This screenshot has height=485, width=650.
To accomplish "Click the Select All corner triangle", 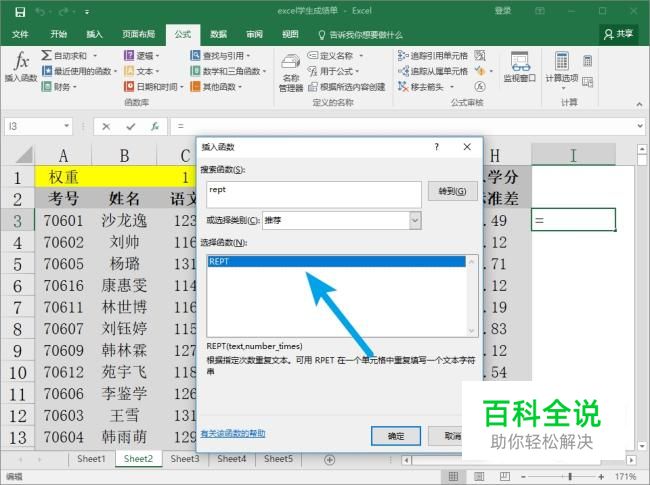I will 24,155.
